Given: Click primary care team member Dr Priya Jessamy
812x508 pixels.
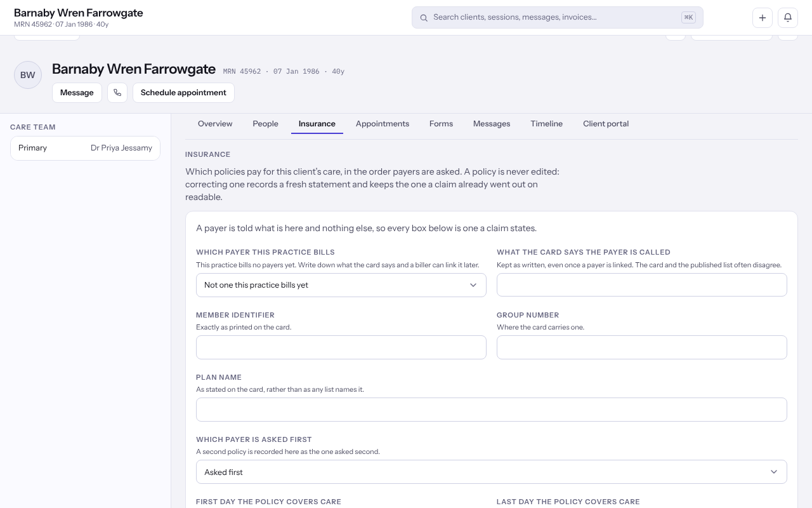Looking at the screenshot, I should pyautogui.click(x=85, y=148).
